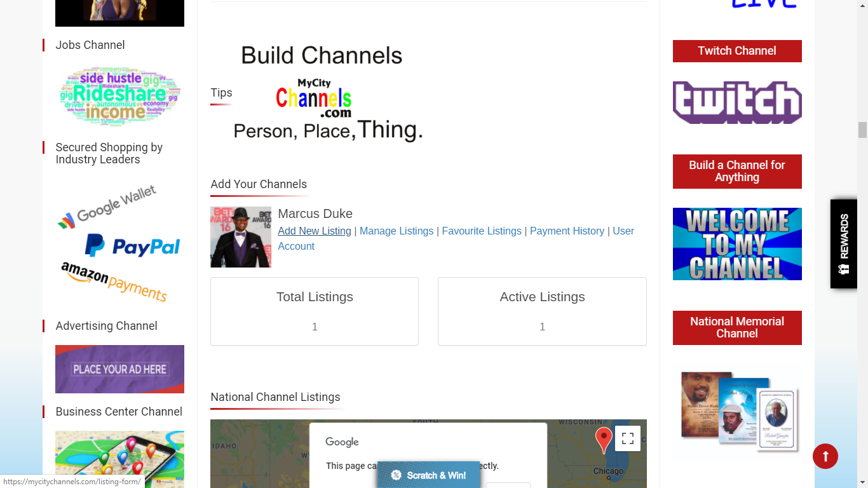
Task: Click the Google logo in map dialog
Action: 342,442
